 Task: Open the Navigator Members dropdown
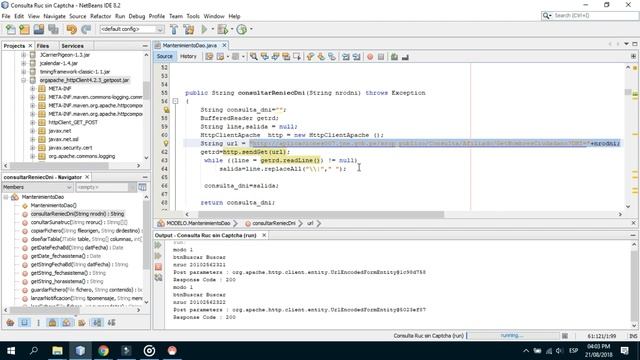[37, 187]
